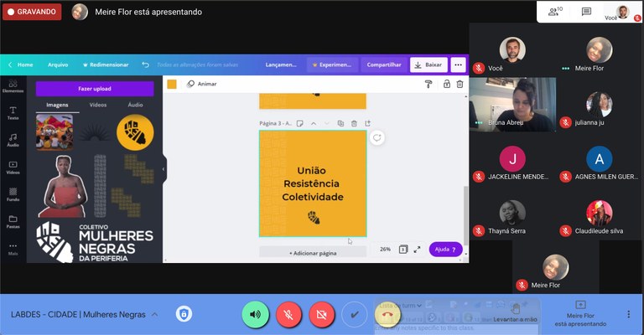Viewport: 644px width, 335px height.
Task: Click the undo arrow in Canva header
Action: click(x=146, y=64)
